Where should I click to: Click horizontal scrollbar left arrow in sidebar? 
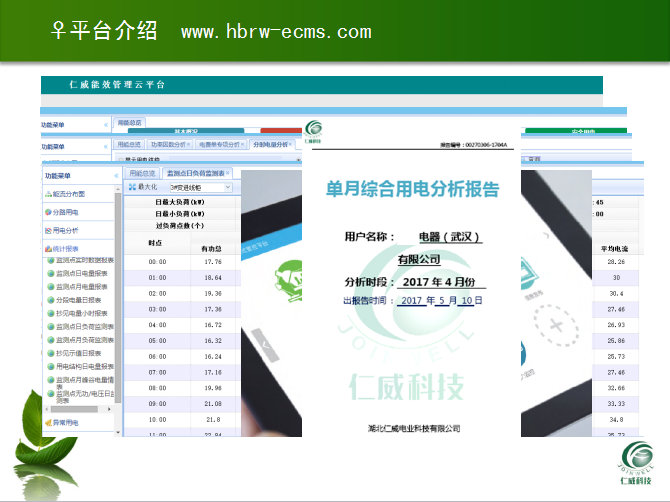tap(47, 409)
